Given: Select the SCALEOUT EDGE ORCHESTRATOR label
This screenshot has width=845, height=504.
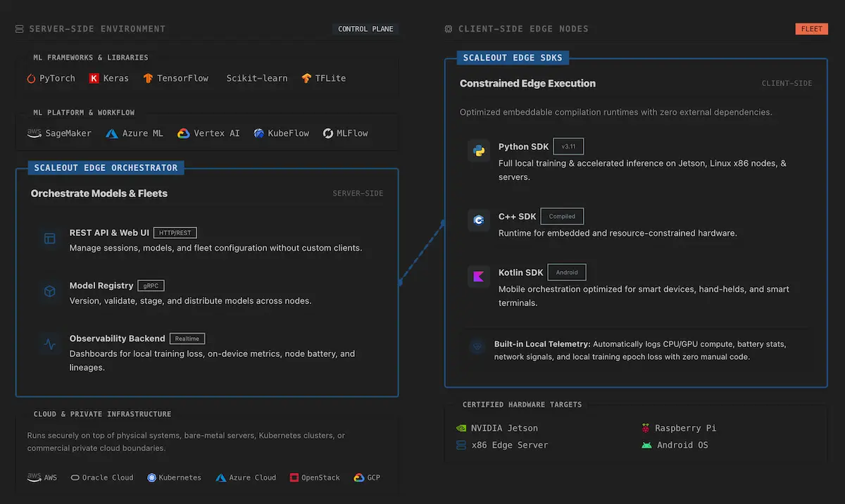Looking at the screenshot, I should pyautogui.click(x=106, y=168).
